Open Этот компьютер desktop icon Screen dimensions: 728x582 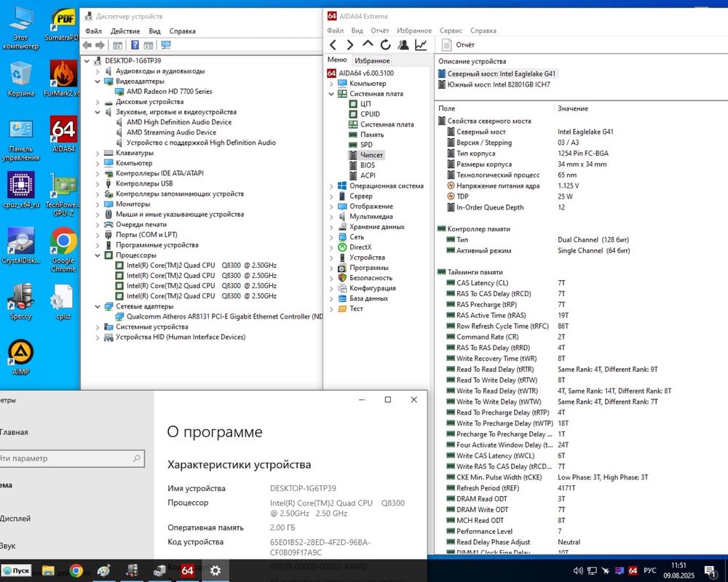tap(20, 27)
